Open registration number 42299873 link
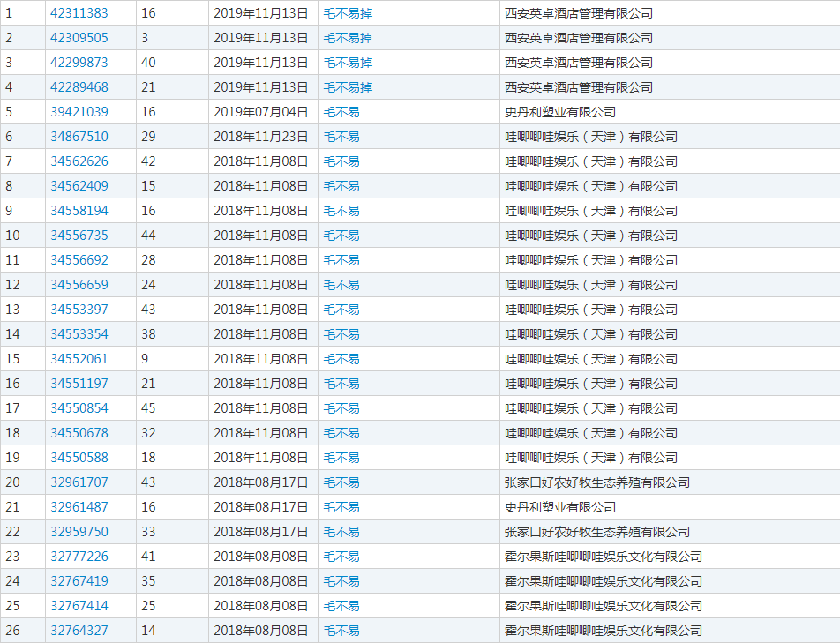The height and width of the screenshot is (643, 840). (x=79, y=62)
